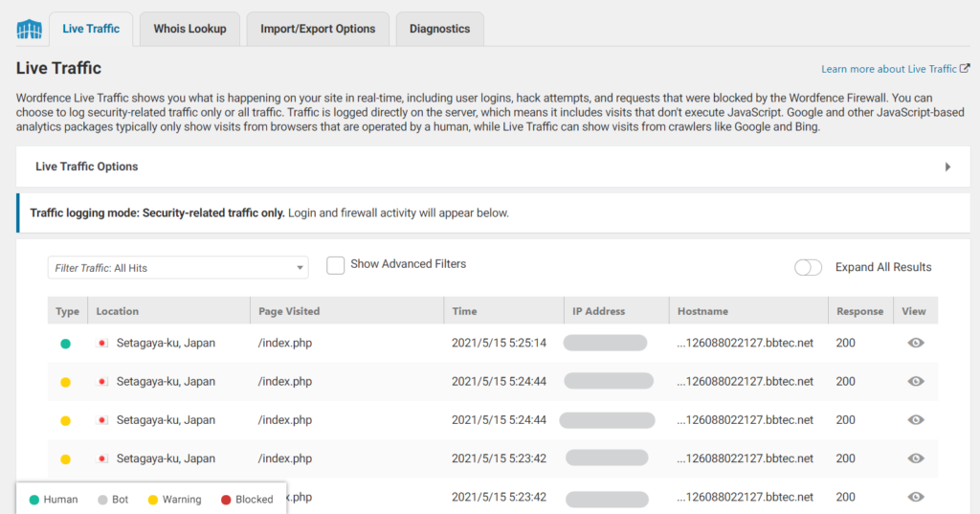Click the eye icon on the 5:23:42 row below the legend
Viewport: 980px width, 514px height.
pos(916,497)
